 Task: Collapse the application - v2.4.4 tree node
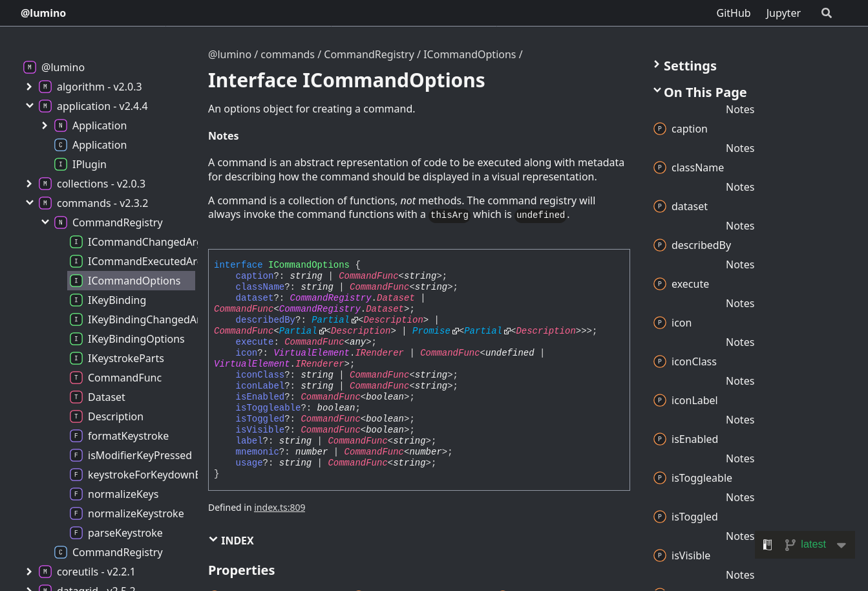click(x=29, y=106)
